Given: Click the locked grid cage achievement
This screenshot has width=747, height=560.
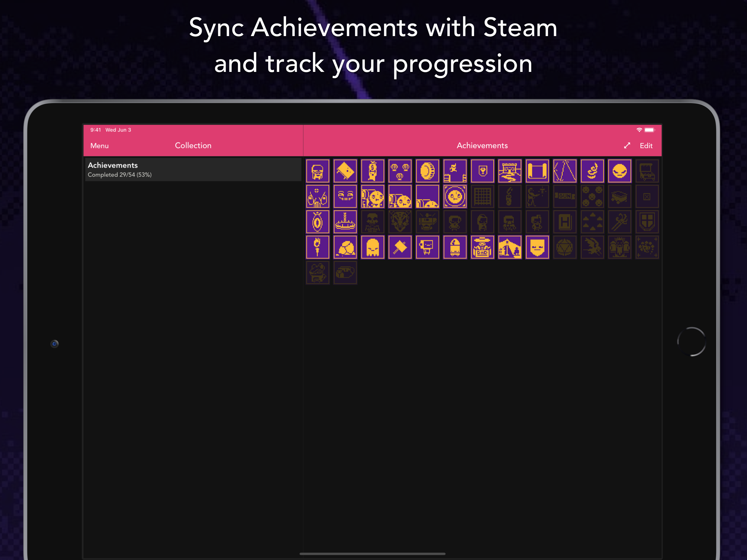Looking at the screenshot, I should click(482, 196).
